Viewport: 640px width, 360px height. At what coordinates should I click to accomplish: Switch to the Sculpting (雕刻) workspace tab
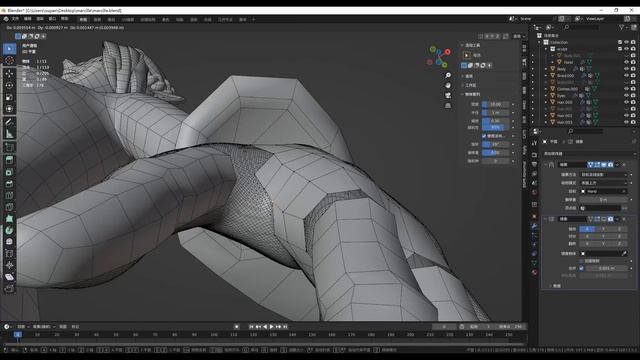(111, 20)
